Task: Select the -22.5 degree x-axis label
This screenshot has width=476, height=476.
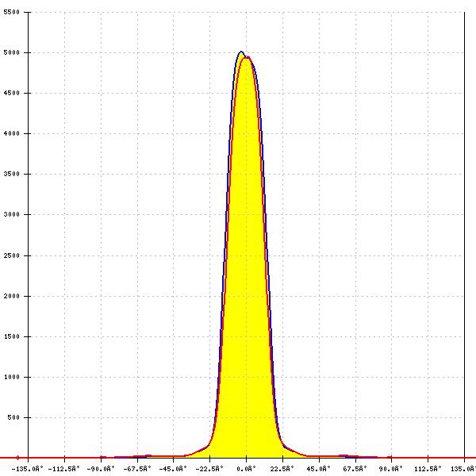Action: 209,469
